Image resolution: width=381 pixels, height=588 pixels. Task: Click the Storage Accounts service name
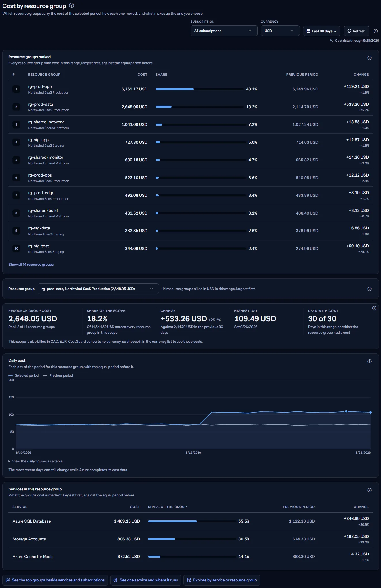(29, 539)
